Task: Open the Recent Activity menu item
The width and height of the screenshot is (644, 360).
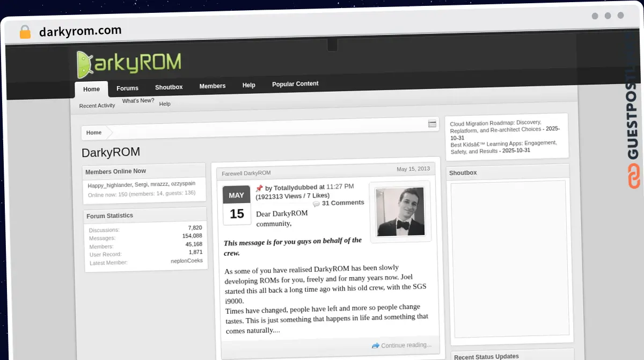Action: [97, 105]
